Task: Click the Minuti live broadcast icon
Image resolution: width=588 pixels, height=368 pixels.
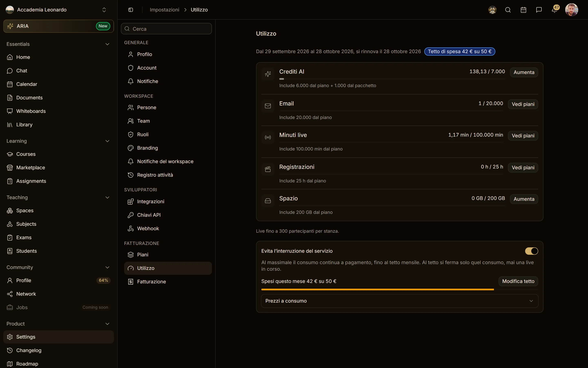Action: coord(268,138)
